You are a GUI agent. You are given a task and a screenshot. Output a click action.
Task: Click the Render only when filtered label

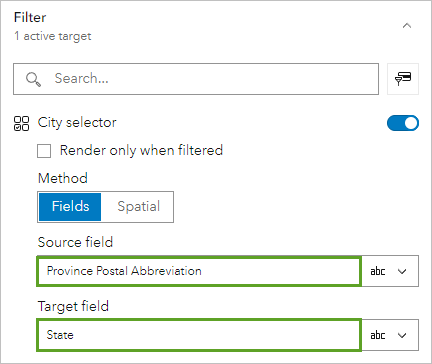(141, 150)
